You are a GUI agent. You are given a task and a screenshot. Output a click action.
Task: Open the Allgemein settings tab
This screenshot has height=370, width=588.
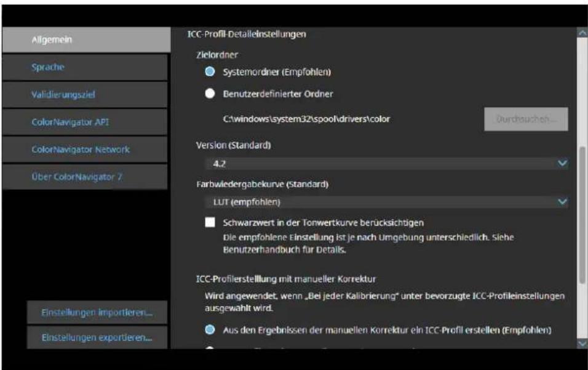(x=86, y=39)
